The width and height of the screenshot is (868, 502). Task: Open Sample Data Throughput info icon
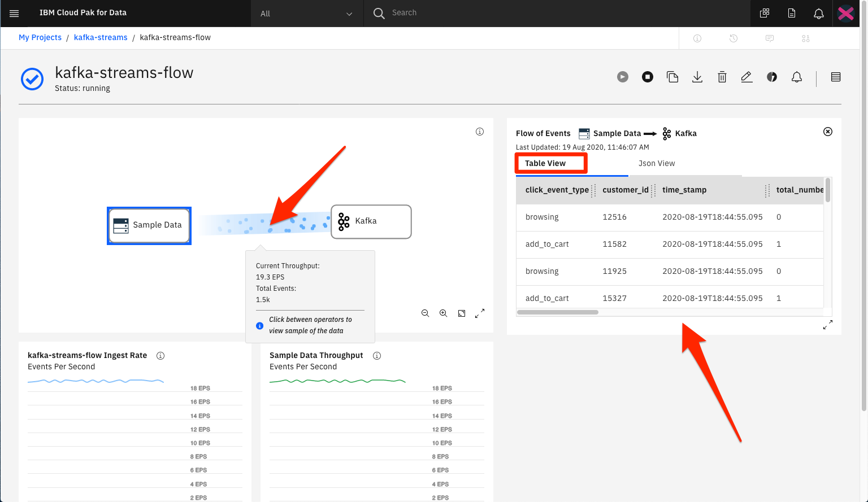377,356
